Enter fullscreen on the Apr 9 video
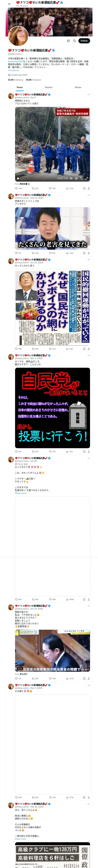The image size is (98, 868). pyautogui.click(x=87, y=178)
